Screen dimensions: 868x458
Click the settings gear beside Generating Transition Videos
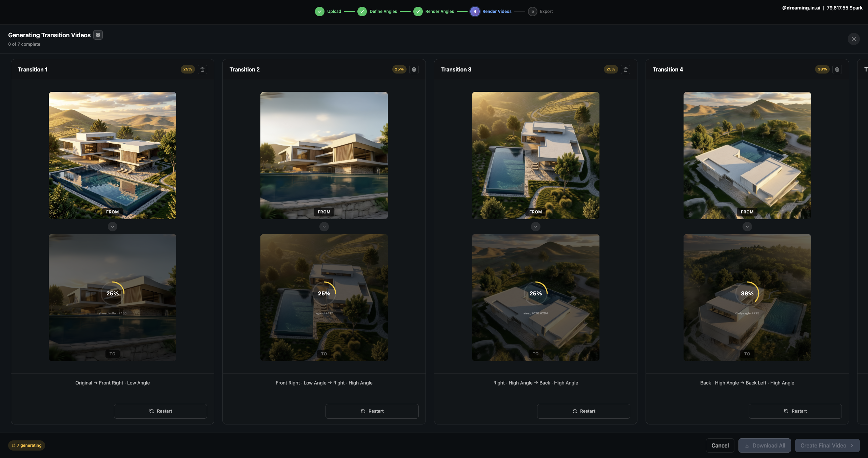(x=98, y=35)
